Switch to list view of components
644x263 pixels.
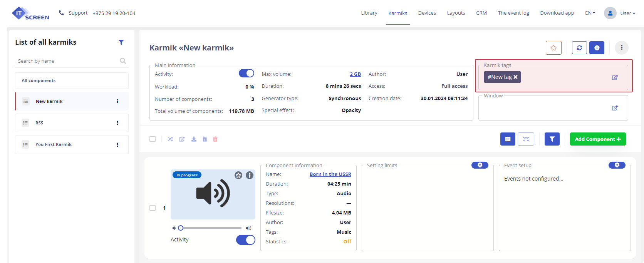pos(508,139)
